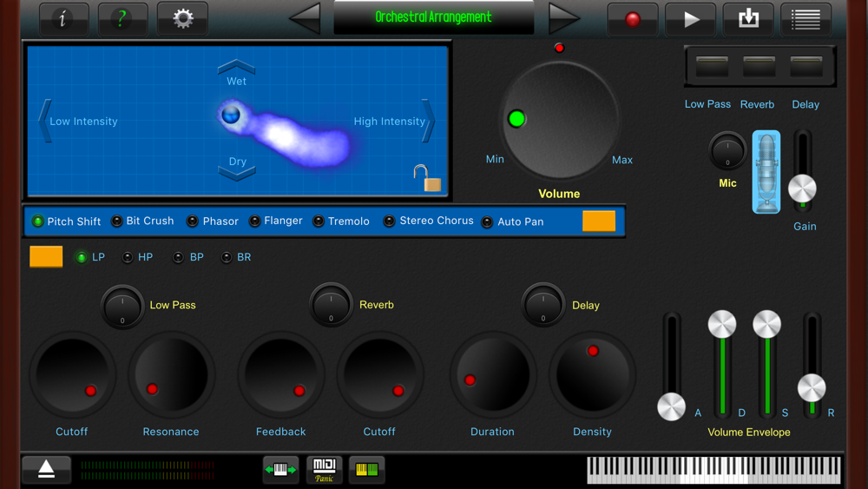868x489 pixels.
Task: Click the Sustain (S) envelope slider handle
Action: tap(766, 325)
